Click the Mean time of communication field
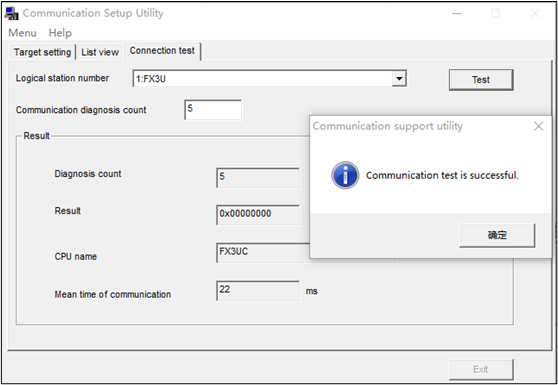 [x=258, y=291]
